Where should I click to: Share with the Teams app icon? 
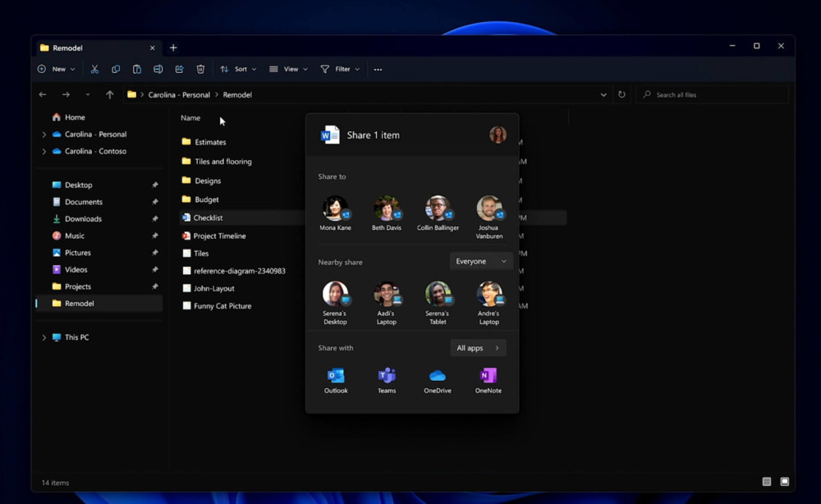point(387,376)
